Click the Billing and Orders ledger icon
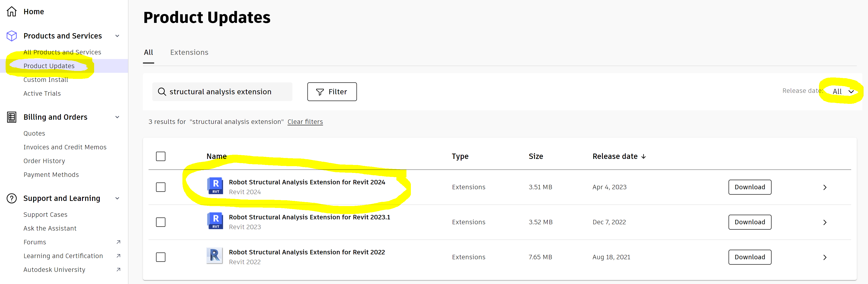868x284 pixels. pyautogui.click(x=11, y=117)
